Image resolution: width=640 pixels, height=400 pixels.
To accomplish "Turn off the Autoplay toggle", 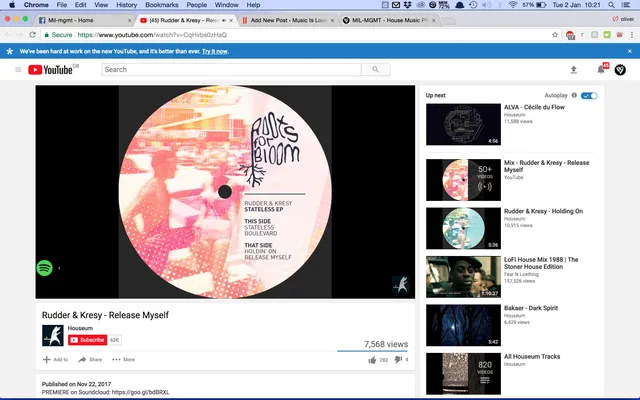I will [589, 96].
